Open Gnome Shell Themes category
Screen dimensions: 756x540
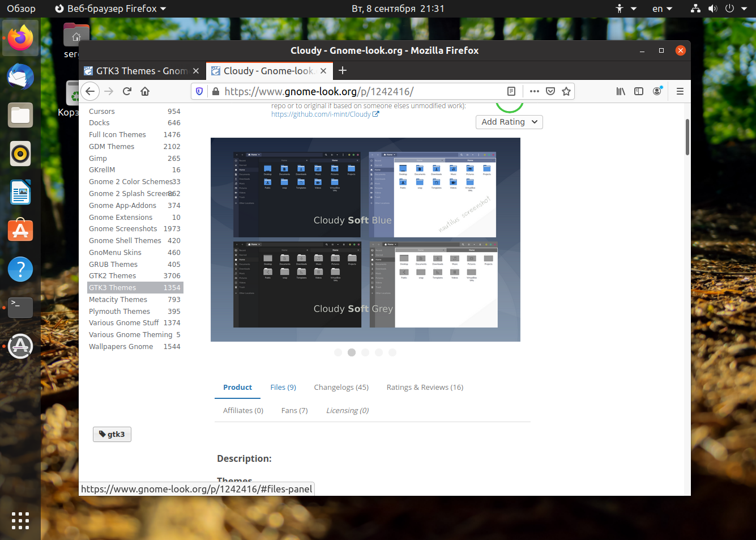(135, 241)
